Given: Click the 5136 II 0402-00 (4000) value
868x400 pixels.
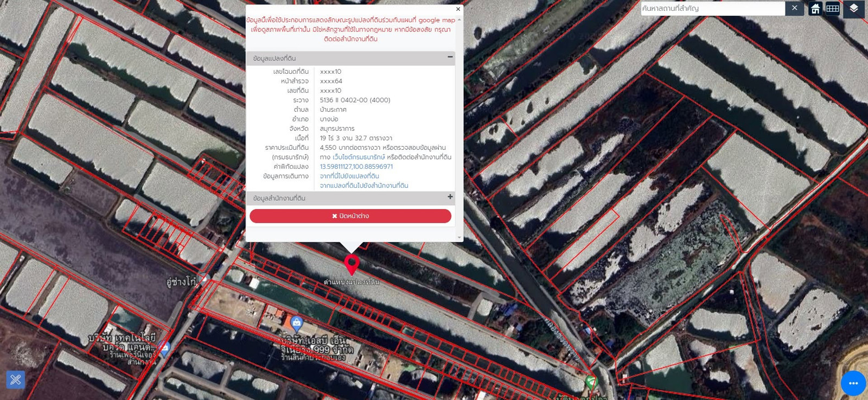Looking at the screenshot, I should coord(355,100).
